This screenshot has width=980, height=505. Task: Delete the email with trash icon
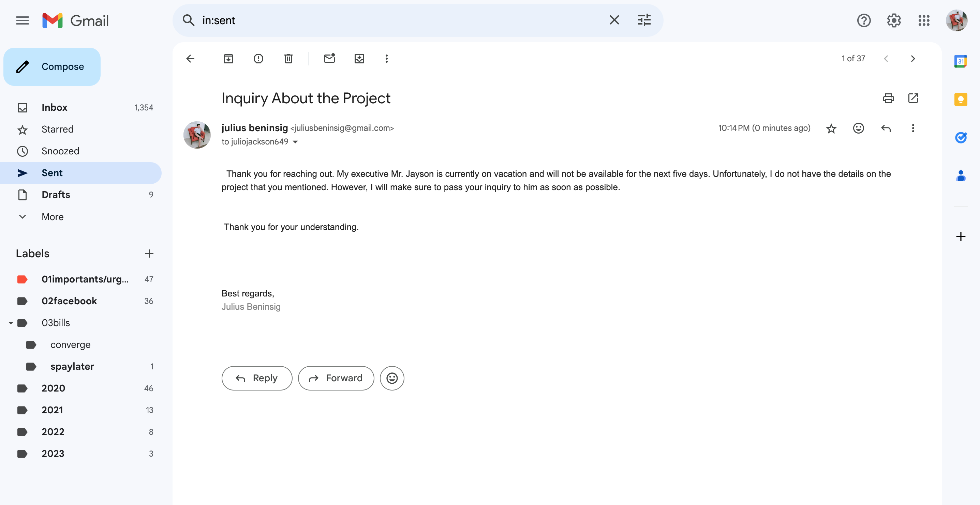click(x=288, y=59)
